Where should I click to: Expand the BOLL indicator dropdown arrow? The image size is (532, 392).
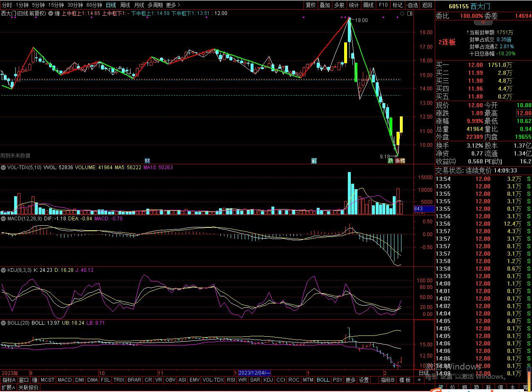[3, 323]
